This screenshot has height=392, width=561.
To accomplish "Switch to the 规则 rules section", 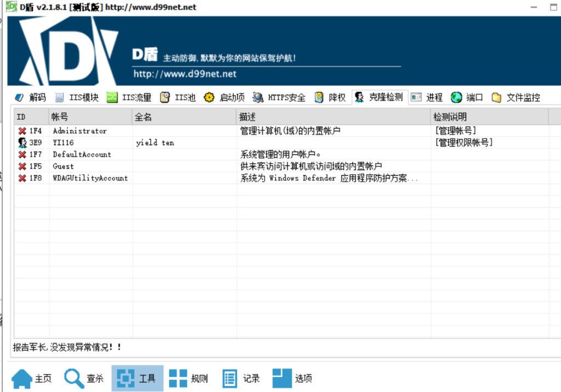I will 188,378.
